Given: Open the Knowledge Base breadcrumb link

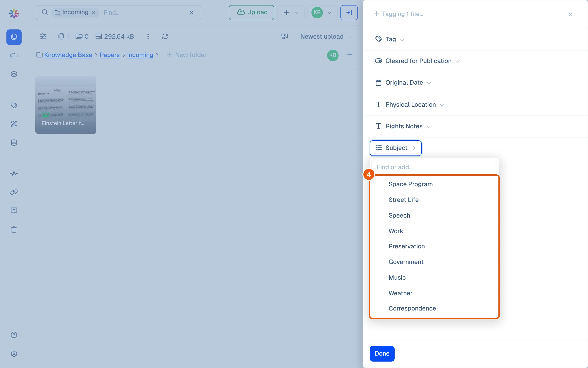Looking at the screenshot, I should click(x=68, y=55).
